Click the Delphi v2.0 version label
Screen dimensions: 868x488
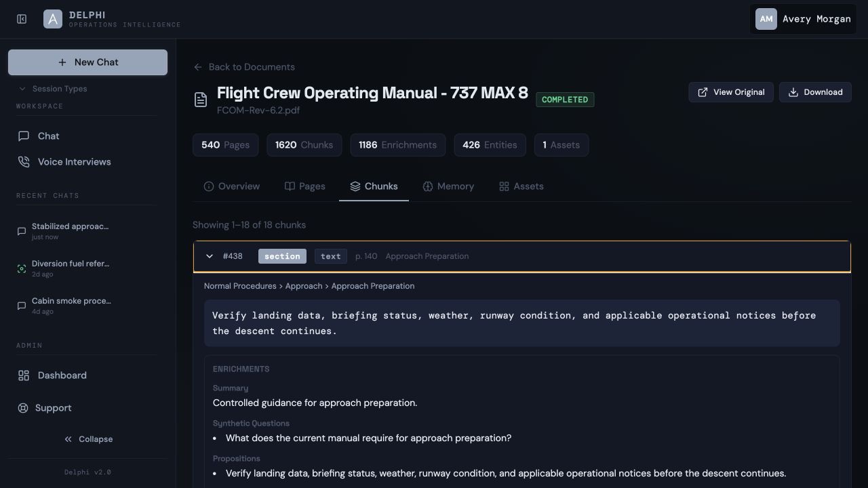point(87,472)
